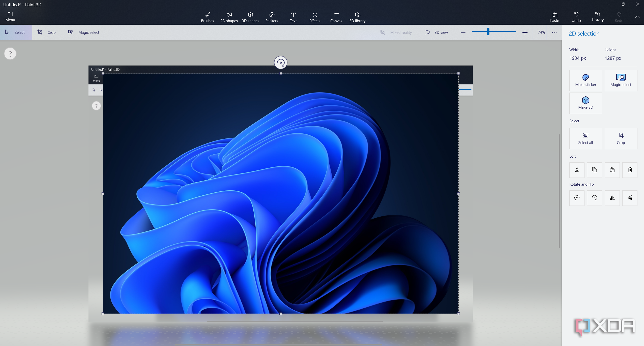The width and height of the screenshot is (644, 346).
Task: Open the Canvas settings
Action: (x=336, y=17)
